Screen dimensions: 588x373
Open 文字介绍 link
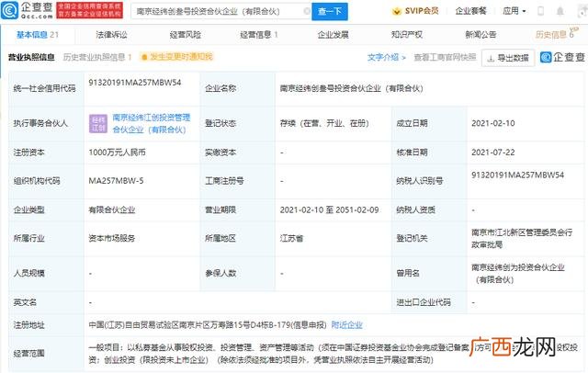pyautogui.click(x=386, y=57)
